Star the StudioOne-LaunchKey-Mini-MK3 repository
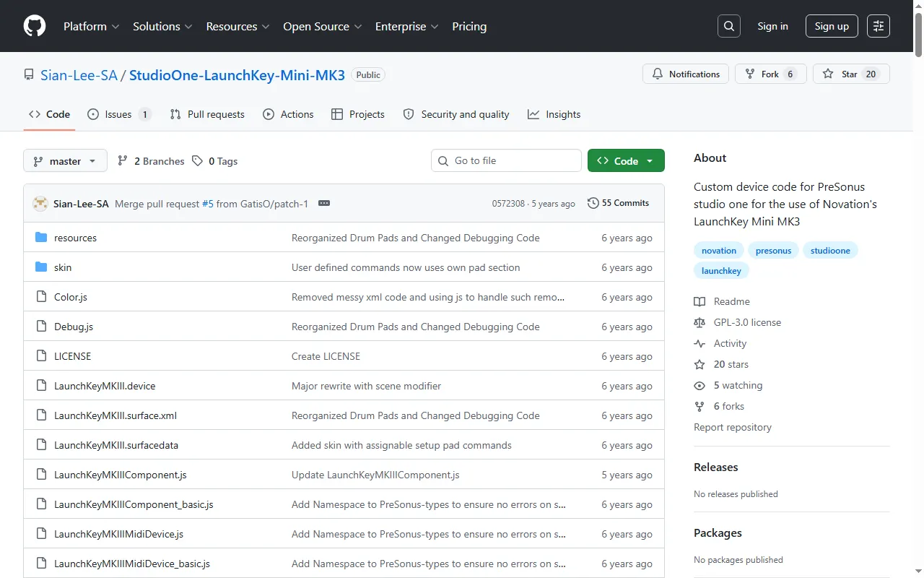The height and width of the screenshot is (578, 924). (851, 74)
